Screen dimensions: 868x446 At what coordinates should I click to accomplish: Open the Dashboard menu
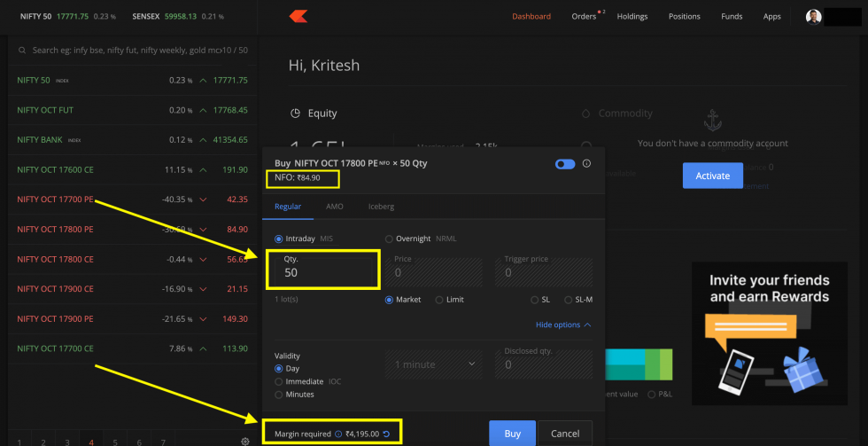tap(531, 17)
